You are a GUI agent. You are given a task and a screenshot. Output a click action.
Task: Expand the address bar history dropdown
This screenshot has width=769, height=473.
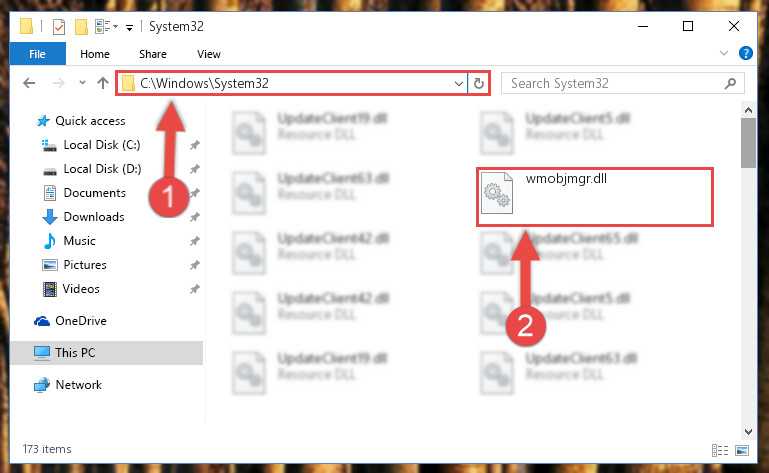tap(459, 83)
